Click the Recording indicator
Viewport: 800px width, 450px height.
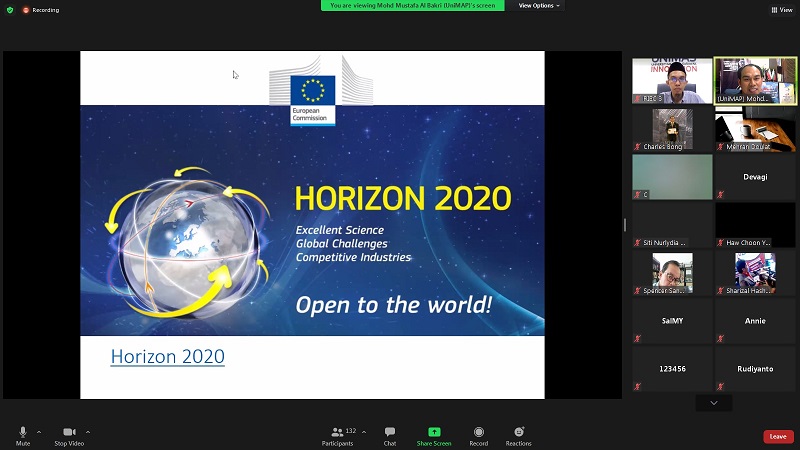[x=41, y=10]
